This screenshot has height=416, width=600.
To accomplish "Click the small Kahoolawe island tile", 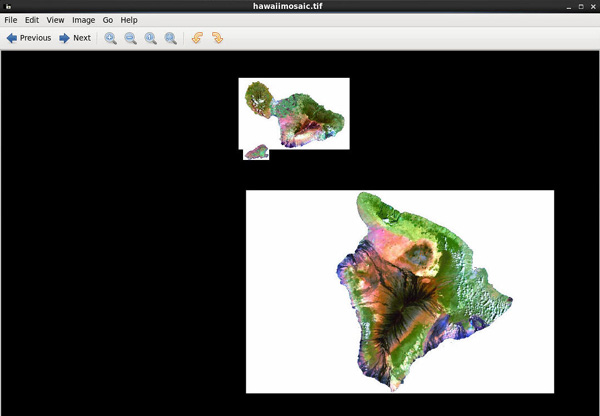I will 256,153.
